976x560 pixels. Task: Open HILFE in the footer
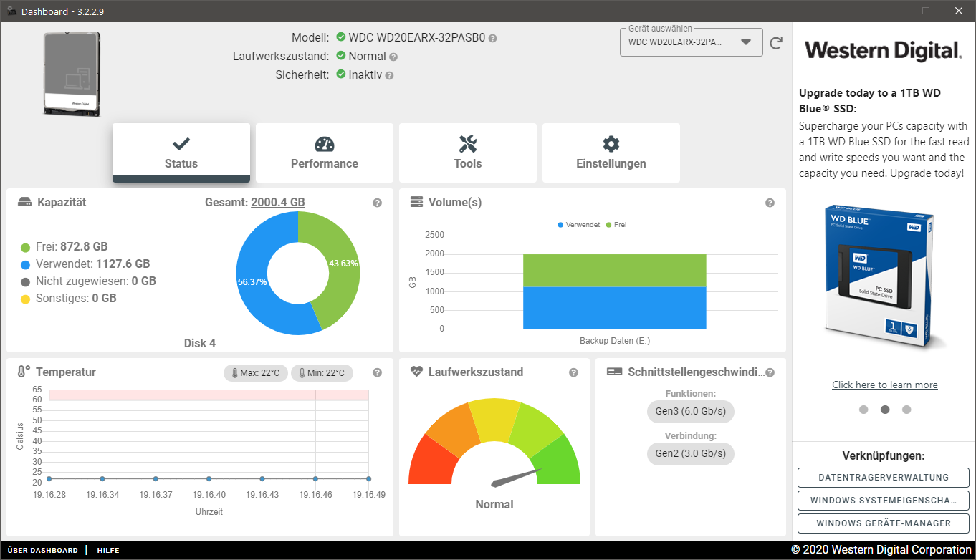pos(108,551)
